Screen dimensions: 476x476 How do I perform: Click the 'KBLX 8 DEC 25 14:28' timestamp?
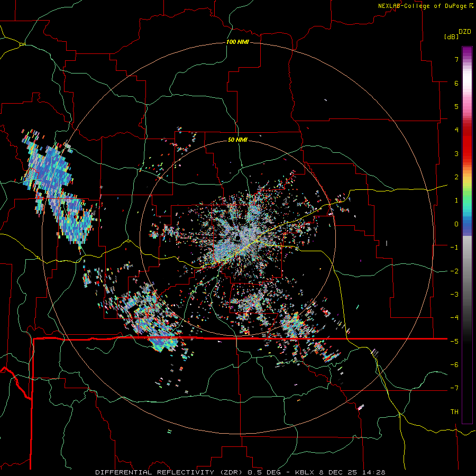tap(340, 472)
